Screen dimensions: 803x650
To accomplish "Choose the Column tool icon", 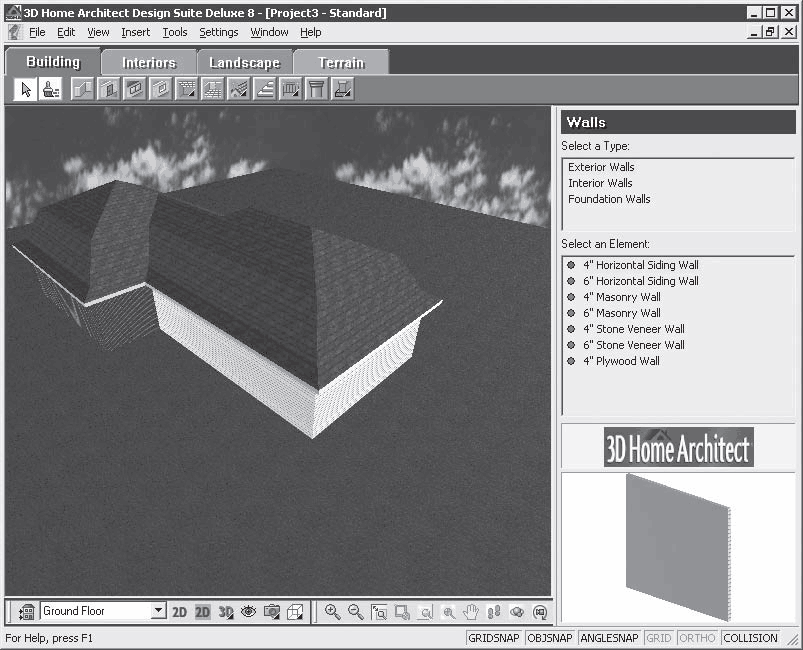I will pos(316,90).
